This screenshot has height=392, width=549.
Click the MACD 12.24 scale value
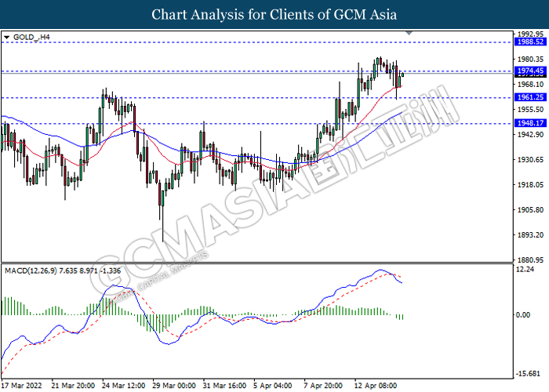pos(525,270)
